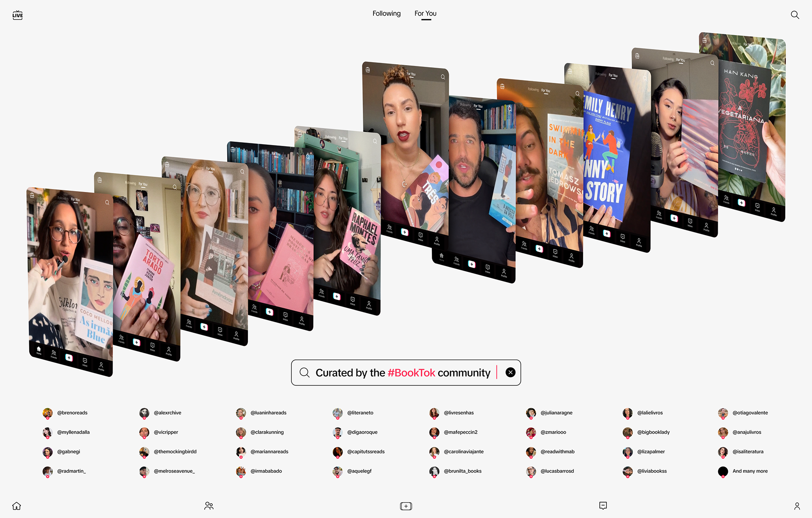Switch to the Following tab
The height and width of the screenshot is (518, 812).
point(387,14)
